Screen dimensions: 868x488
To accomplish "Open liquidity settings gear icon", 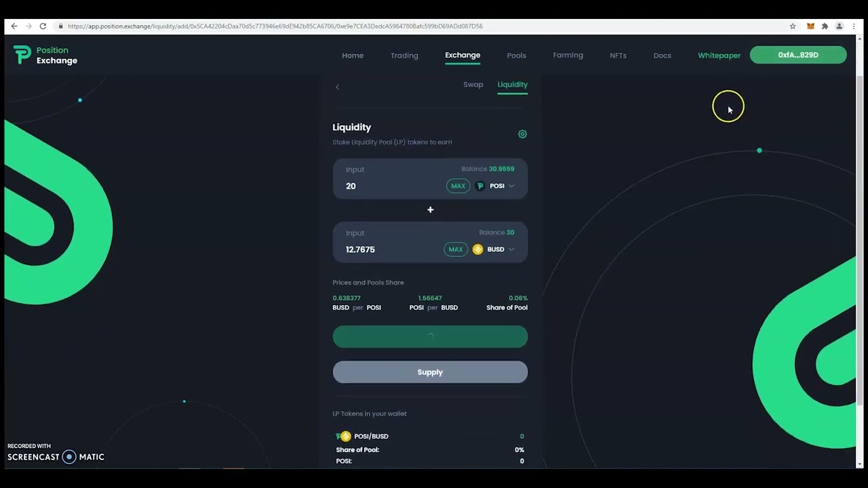I will (x=522, y=134).
